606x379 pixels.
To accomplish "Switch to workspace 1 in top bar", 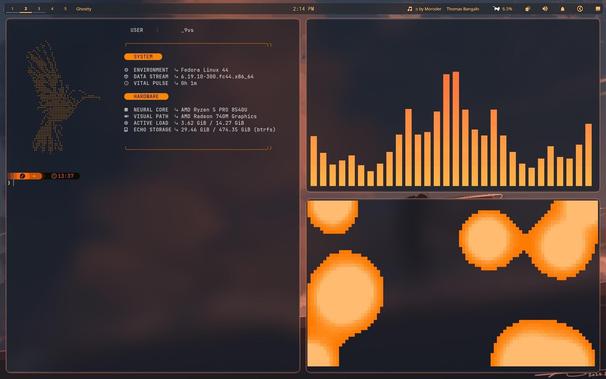I will [12, 9].
